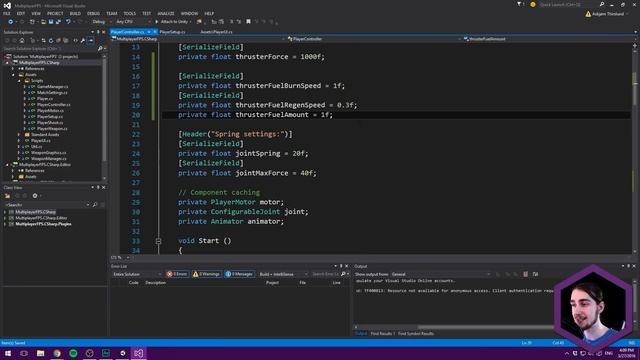Viewport: 640px width, 360px height.
Task: Collapse the Scripts folder node
Action: (19, 80)
